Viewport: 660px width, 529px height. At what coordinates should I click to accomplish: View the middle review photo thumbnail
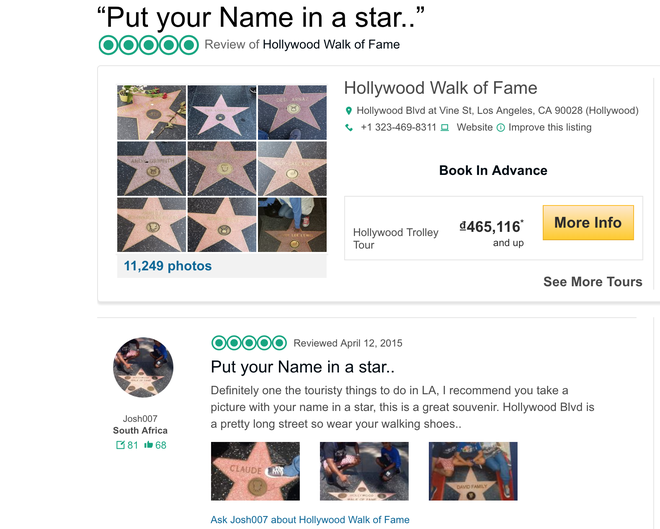[x=364, y=471]
